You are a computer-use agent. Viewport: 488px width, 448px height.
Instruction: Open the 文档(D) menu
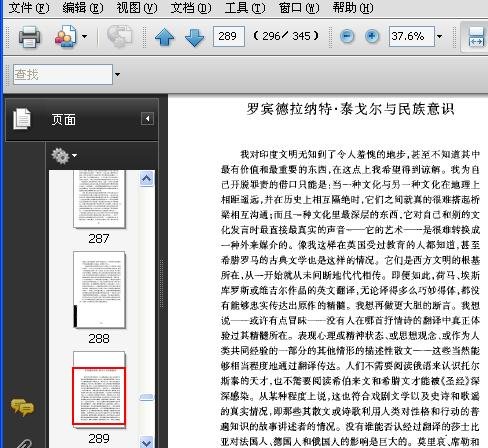tap(191, 8)
